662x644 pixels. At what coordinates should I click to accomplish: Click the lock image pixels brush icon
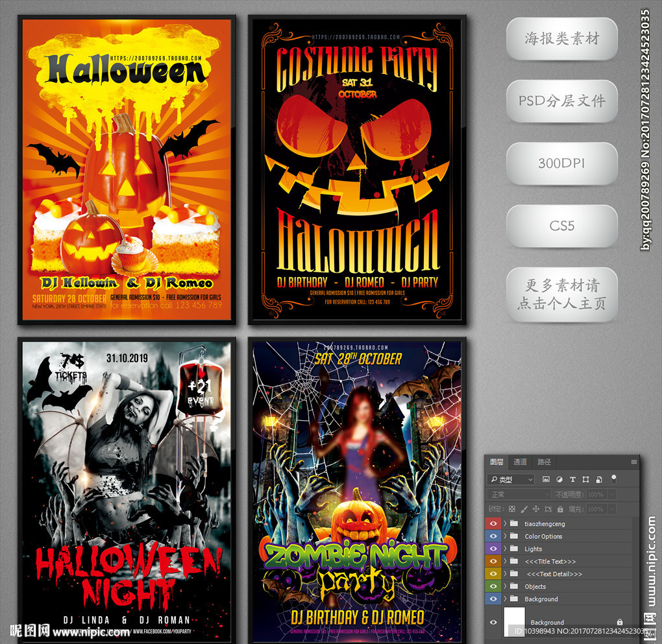click(524, 509)
